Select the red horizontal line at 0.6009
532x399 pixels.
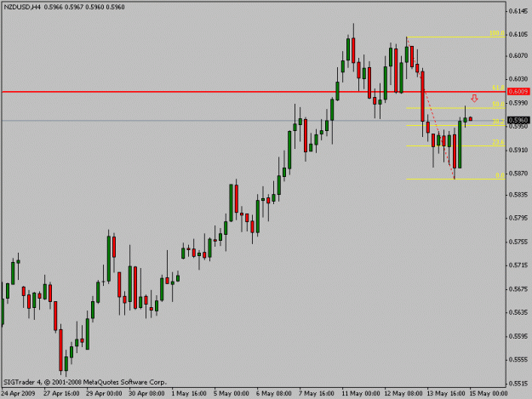[254, 92]
